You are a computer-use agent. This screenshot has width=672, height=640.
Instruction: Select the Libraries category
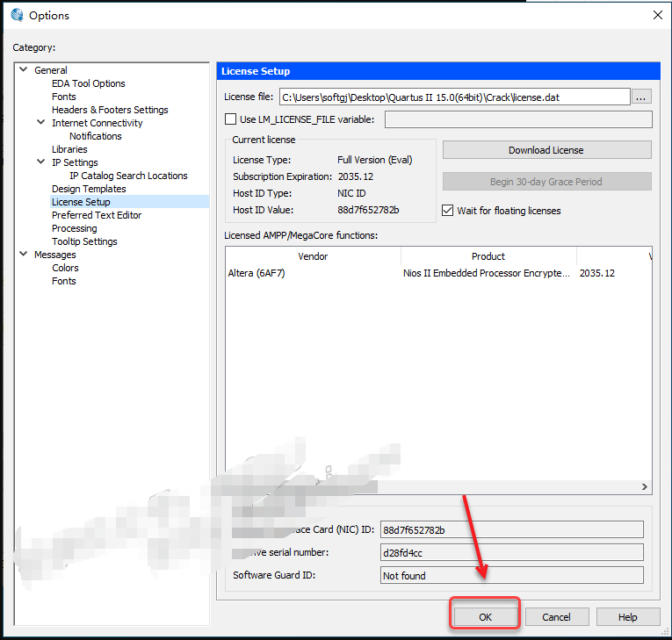click(69, 149)
